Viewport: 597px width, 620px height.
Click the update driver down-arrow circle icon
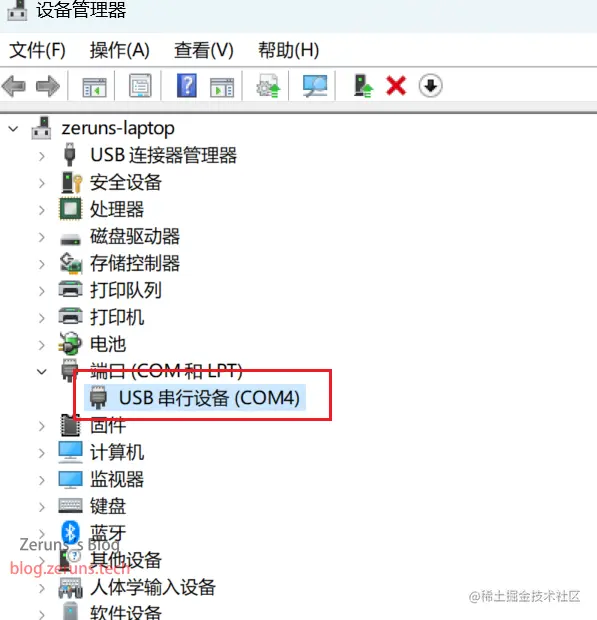(430, 85)
